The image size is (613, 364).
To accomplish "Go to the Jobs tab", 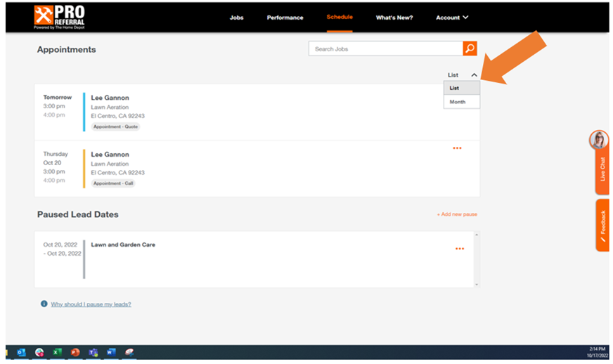I will click(237, 18).
